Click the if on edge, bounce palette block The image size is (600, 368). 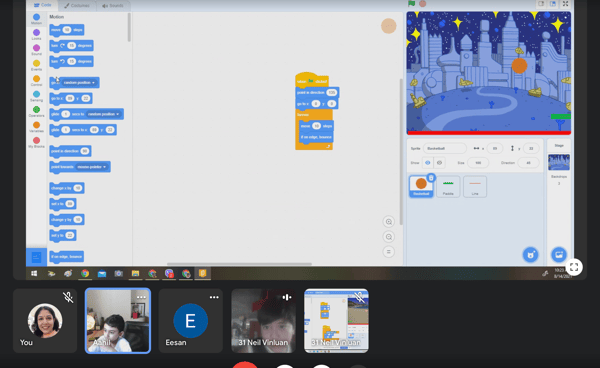[67, 257]
